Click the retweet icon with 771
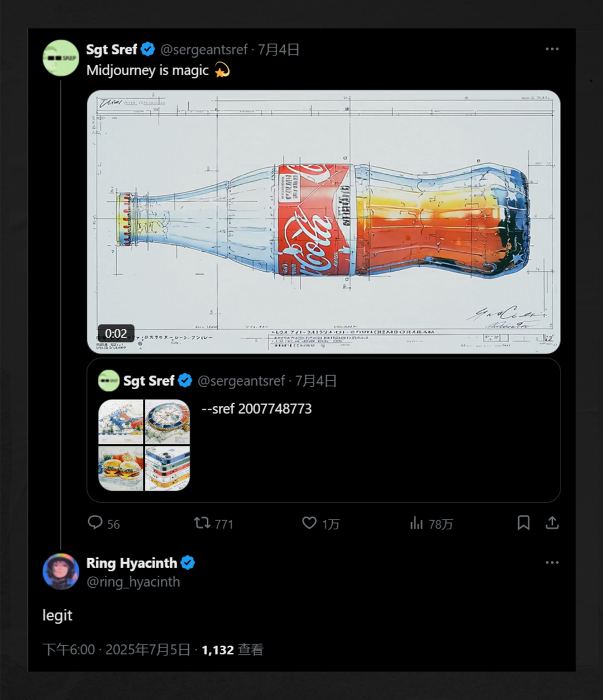Image resolution: width=603 pixels, height=700 pixels. pyautogui.click(x=202, y=522)
